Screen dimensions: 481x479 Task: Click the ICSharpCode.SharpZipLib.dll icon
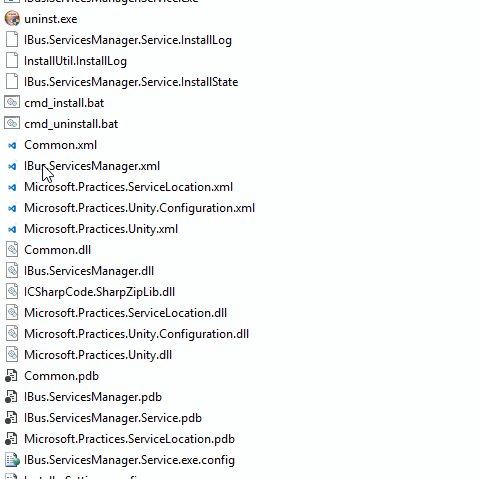(12, 292)
